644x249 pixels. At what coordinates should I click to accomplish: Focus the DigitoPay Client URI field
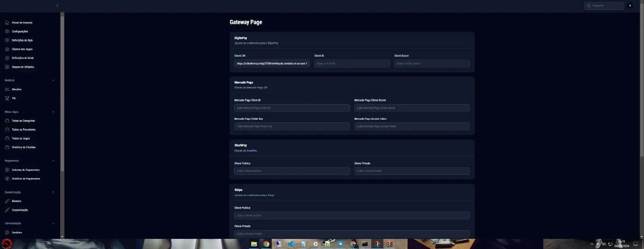pyautogui.click(x=272, y=64)
